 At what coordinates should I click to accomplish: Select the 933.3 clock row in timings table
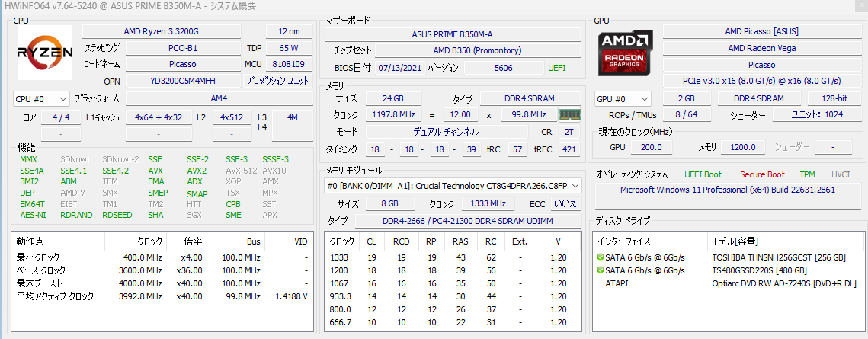[x=453, y=296]
